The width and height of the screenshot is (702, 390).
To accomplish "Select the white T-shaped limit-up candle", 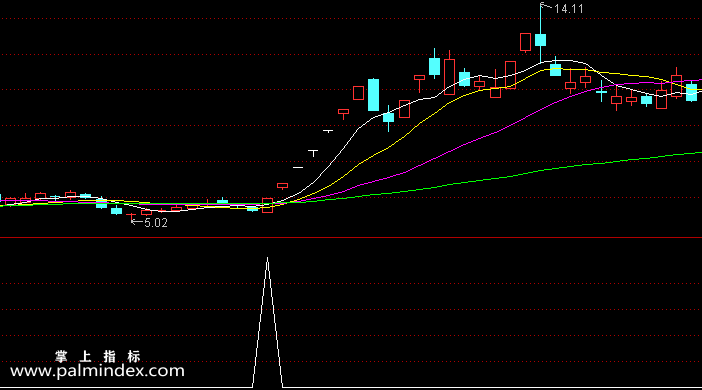I will tap(313, 153).
